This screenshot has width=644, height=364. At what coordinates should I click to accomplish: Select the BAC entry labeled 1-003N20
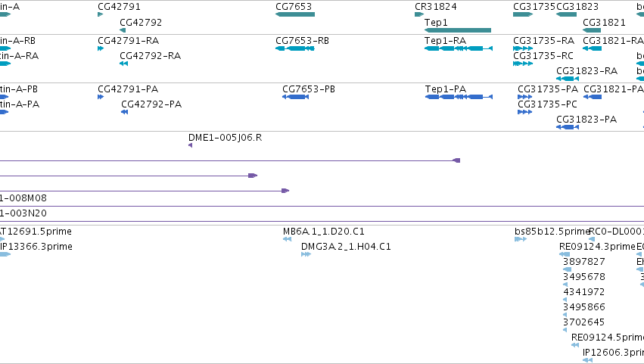23,213
